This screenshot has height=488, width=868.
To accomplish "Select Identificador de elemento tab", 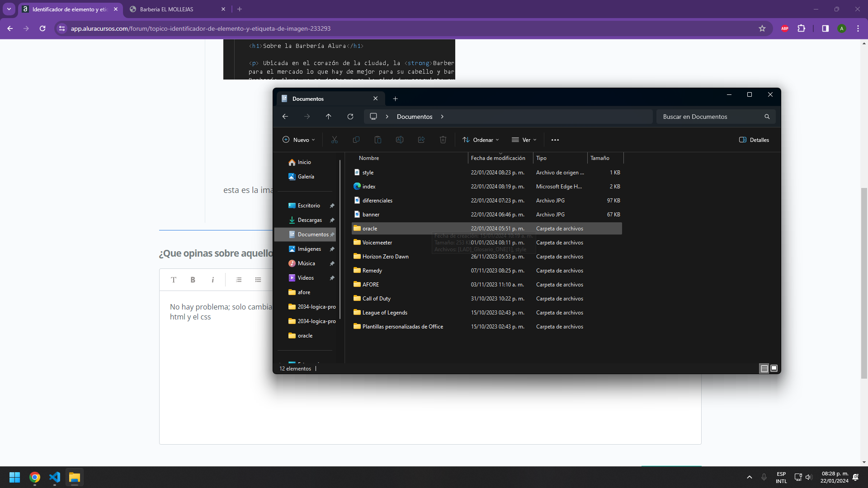I will [68, 8].
